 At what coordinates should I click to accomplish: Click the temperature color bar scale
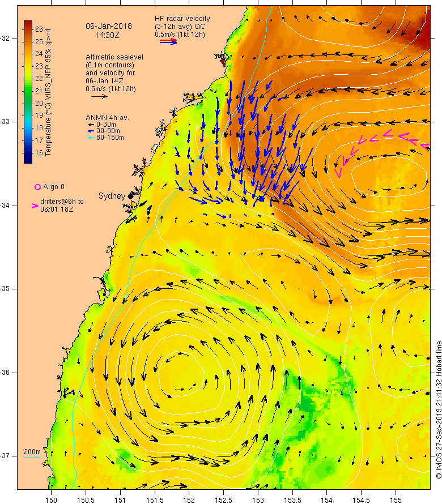tap(28, 92)
